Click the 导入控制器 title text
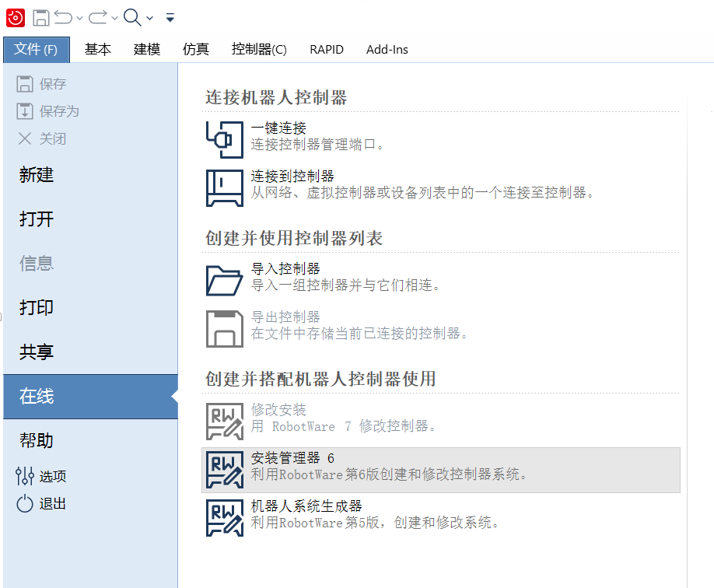This screenshot has height=588, width=714. pyautogui.click(x=285, y=268)
